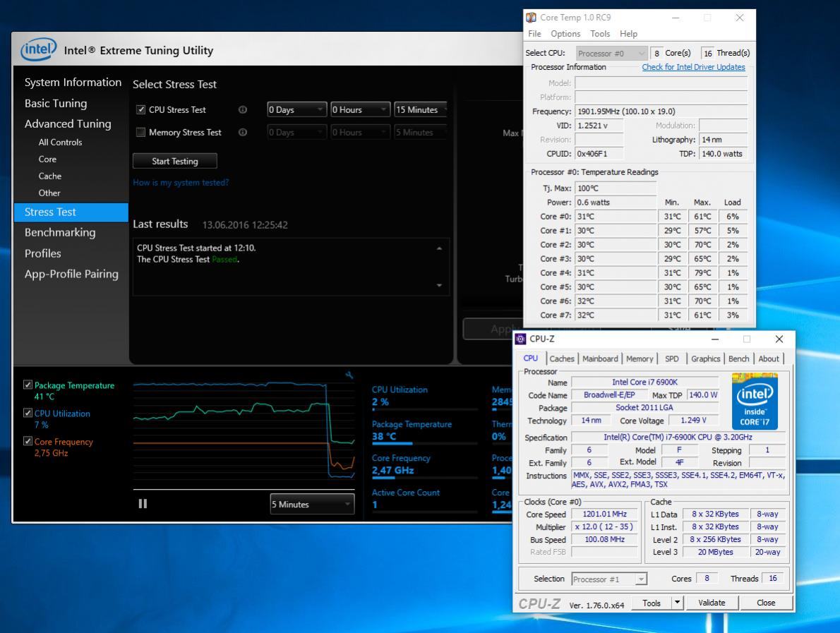
Task: Switch to CPU-Z Mainboard tab
Action: coord(600,358)
